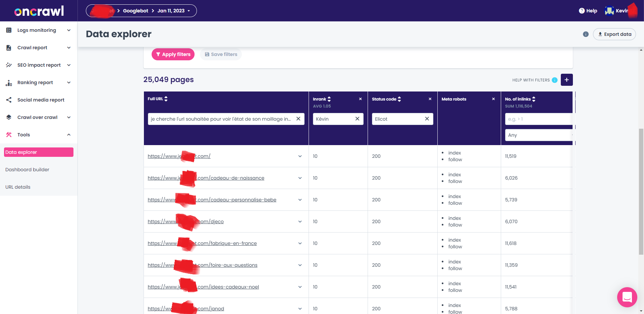Remove the Meta robots column
644x314 pixels.
(493, 99)
